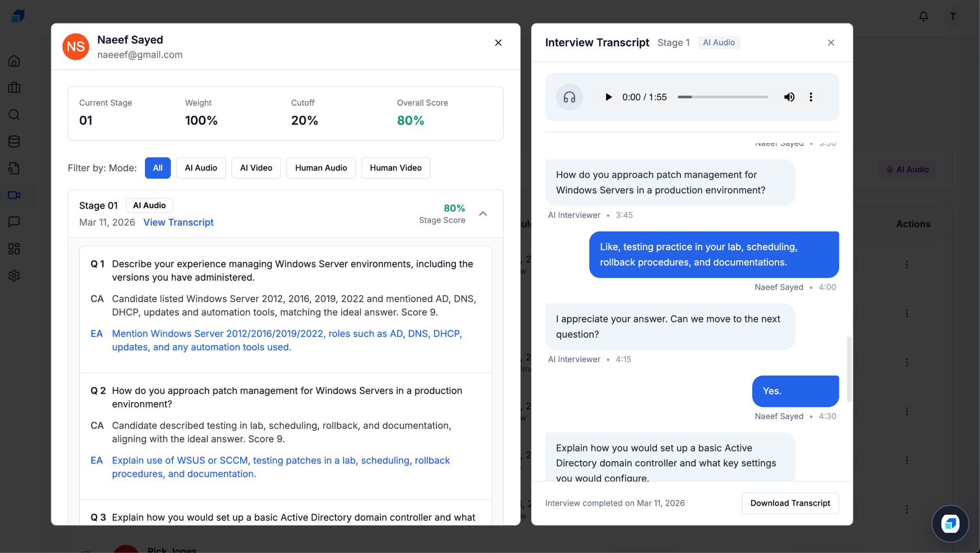Filter by AI Video mode
980x553 pixels.
pos(256,168)
